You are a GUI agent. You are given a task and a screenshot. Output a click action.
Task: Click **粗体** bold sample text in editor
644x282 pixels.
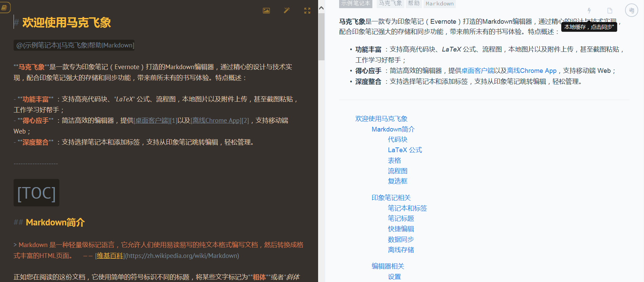(259, 277)
